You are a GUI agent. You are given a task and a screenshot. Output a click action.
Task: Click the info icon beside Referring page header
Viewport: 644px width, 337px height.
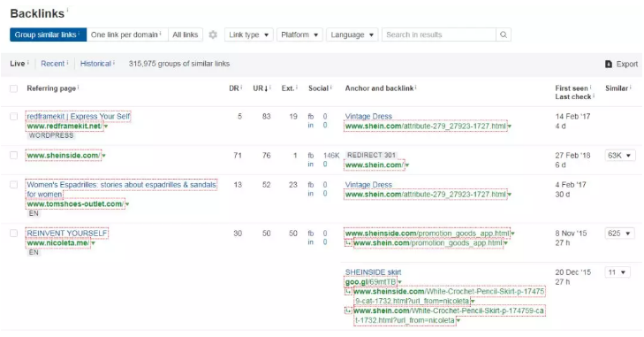coord(78,88)
